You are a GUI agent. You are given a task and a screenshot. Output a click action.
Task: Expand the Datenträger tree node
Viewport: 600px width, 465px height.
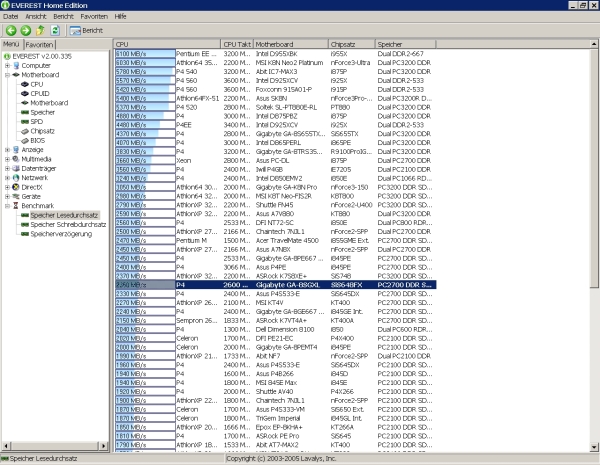coord(7,168)
